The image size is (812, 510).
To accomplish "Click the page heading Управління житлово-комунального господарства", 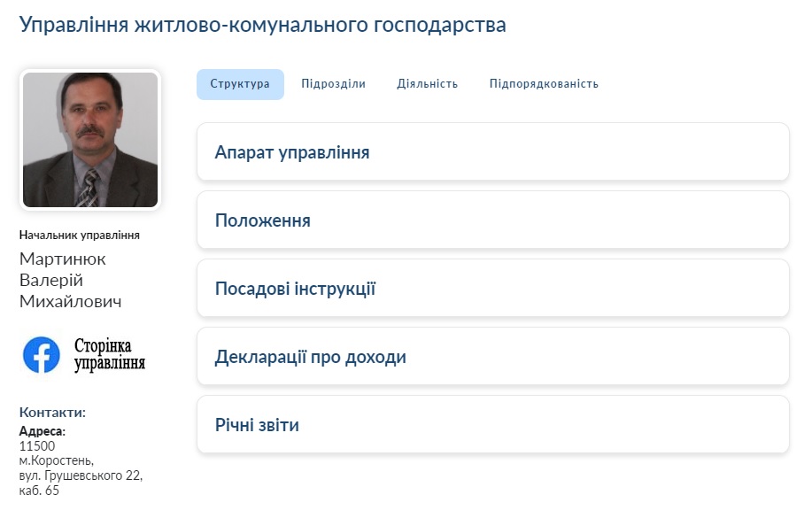I will (263, 24).
